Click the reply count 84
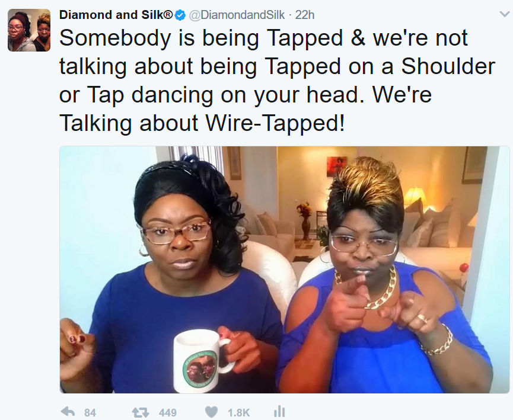513x420 pixels. [90, 413]
